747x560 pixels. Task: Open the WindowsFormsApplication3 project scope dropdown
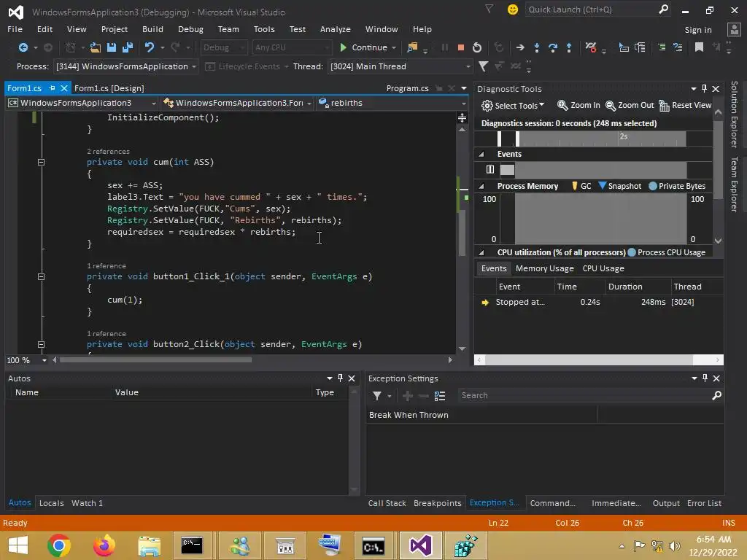(x=82, y=103)
